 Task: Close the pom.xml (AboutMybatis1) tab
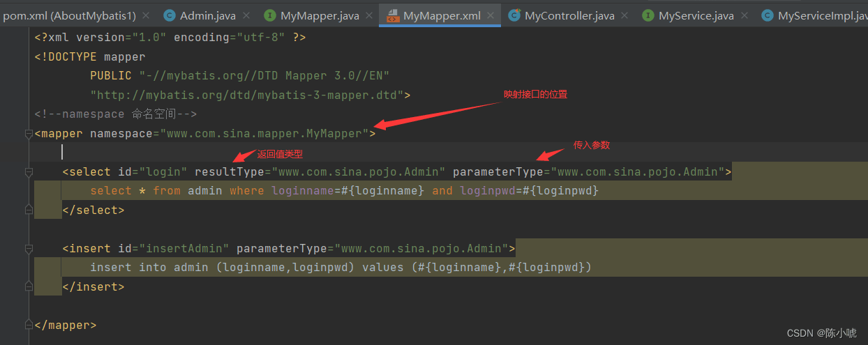point(145,15)
